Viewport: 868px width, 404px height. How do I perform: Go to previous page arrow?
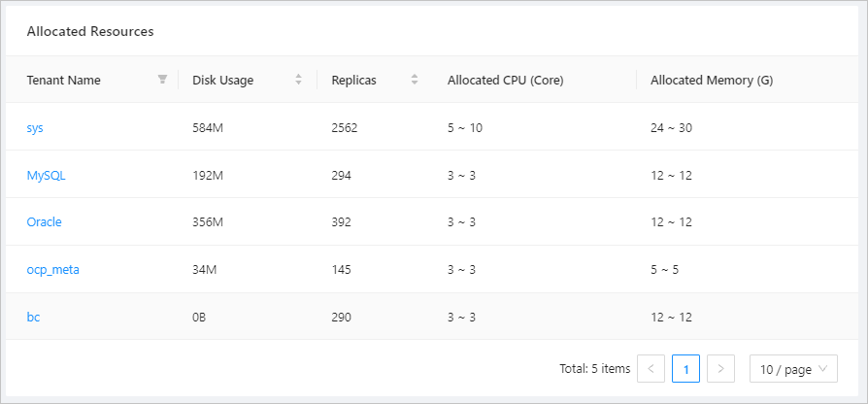point(651,369)
